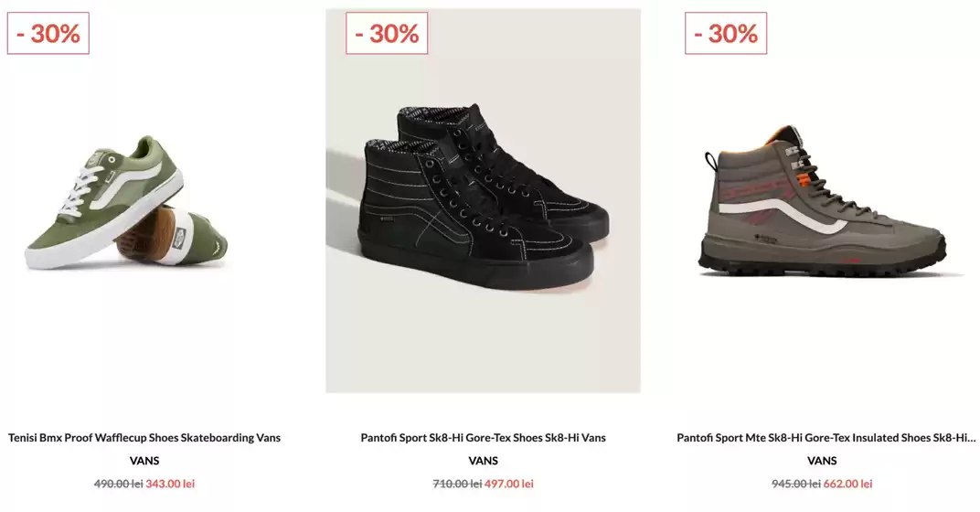Open the black Sk8-Hi Gore-Tex shoes image
The image size is (980, 512).
[483, 200]
